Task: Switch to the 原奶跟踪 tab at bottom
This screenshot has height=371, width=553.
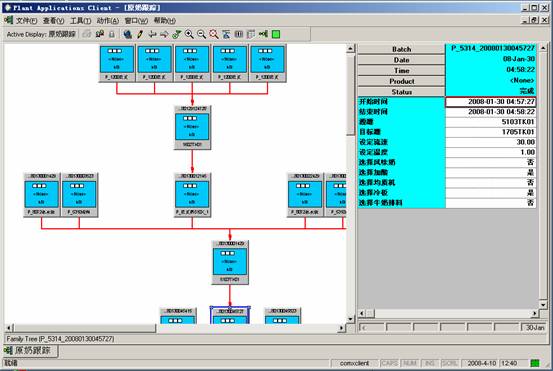Action: pyautogui.click(x=31, y=351)
